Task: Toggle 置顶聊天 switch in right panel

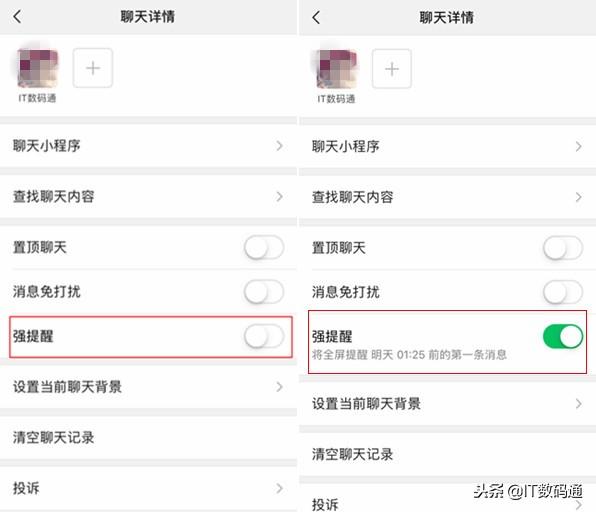Action: pyautogui.click(x=563, y=249)
